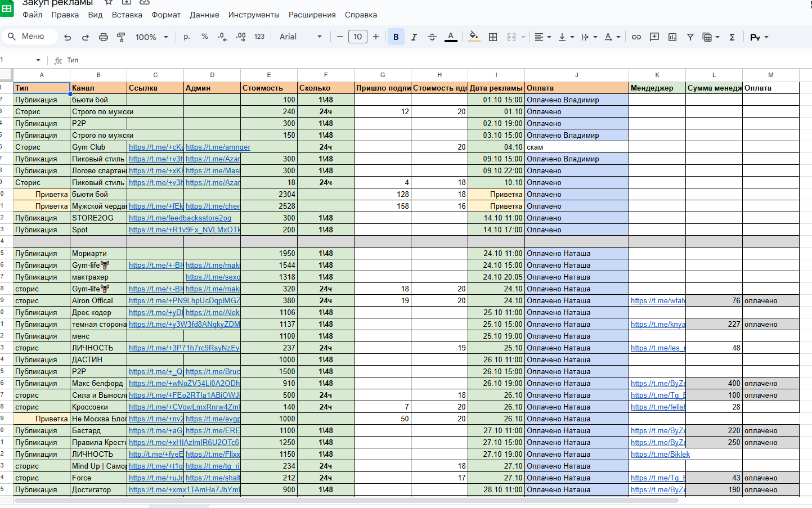Open the Макс Белфорд channel link
This screenshot has height=508, width=812.
pos(184,383)
